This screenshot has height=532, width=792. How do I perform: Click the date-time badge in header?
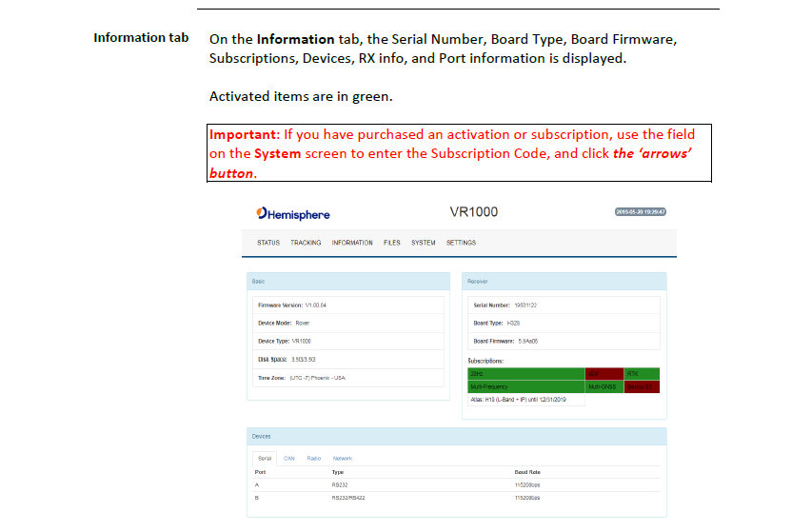640,211
